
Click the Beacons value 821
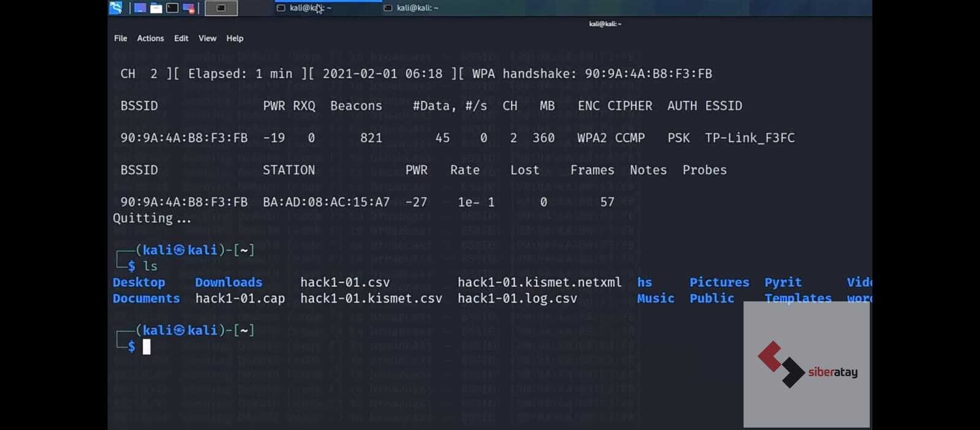click(x=371, y=138)
